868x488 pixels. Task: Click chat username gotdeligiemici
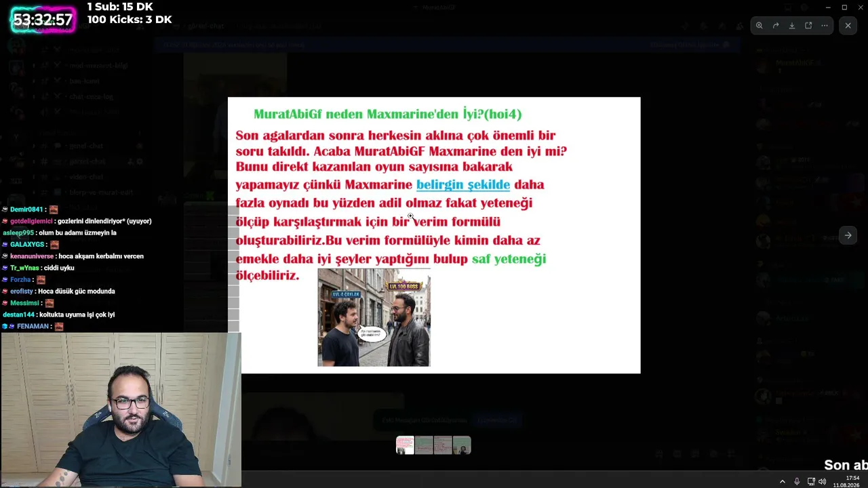pos(31,221)
